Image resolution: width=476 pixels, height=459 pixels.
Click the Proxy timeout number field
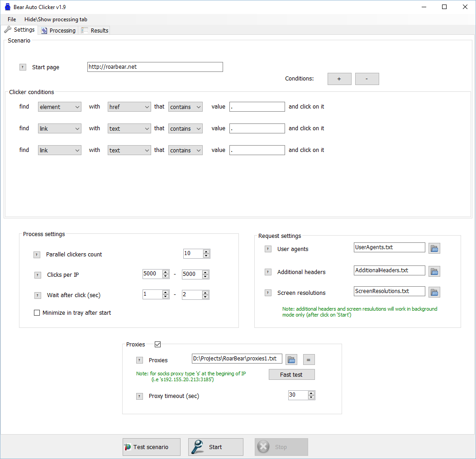pyautogui.click(x=298, y=395)
